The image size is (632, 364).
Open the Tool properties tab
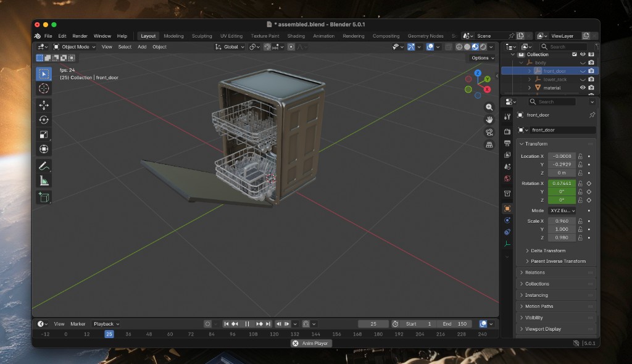(507, 117)
